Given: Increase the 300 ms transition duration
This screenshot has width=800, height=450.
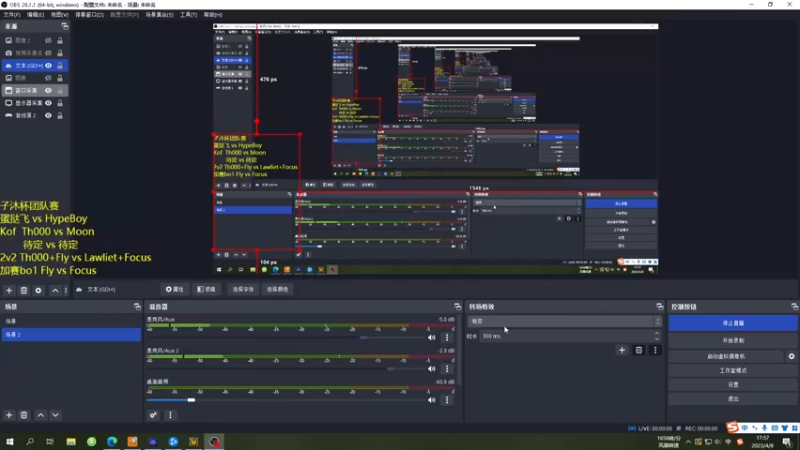Looking at the screenshot, I should (x=657, y=334).
